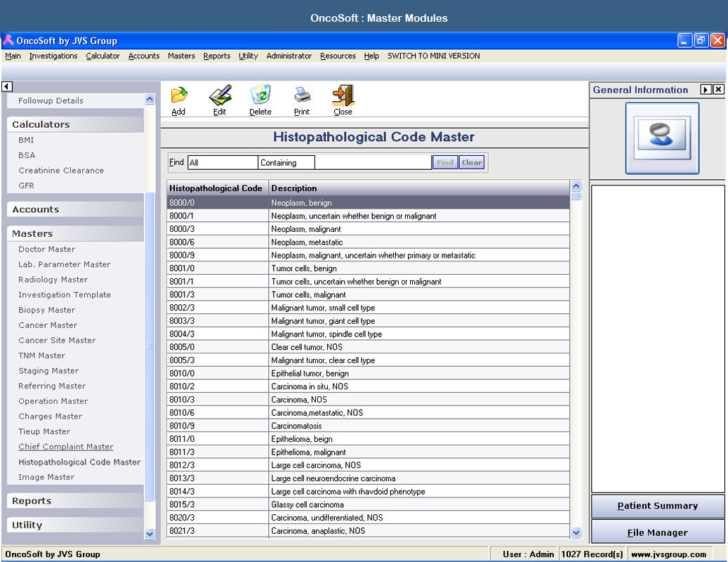728x562 pixels.
Task: Select row 8010/3 Carcinoma, NOS
Action: pyautogui.click(x=368, y=400)
